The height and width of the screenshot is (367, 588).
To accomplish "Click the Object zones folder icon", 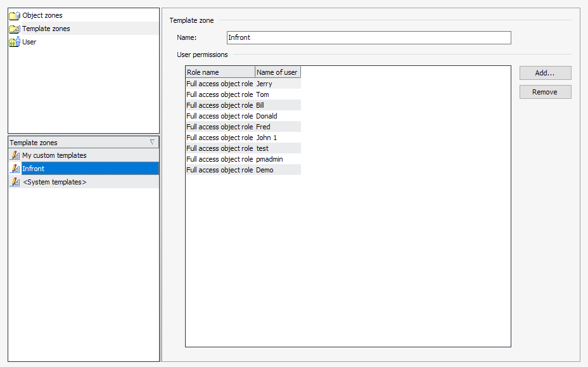I will click(14, 15).
